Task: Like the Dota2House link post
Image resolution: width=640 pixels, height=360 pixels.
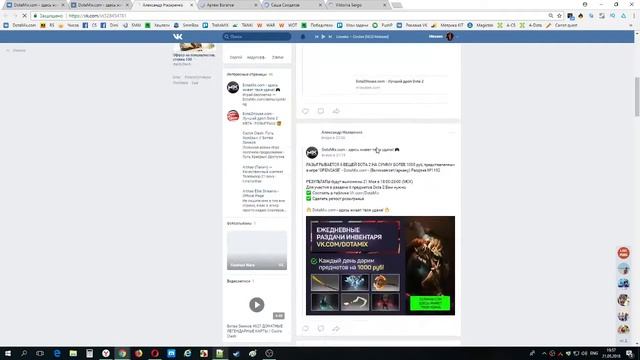Action: [306, 111]
